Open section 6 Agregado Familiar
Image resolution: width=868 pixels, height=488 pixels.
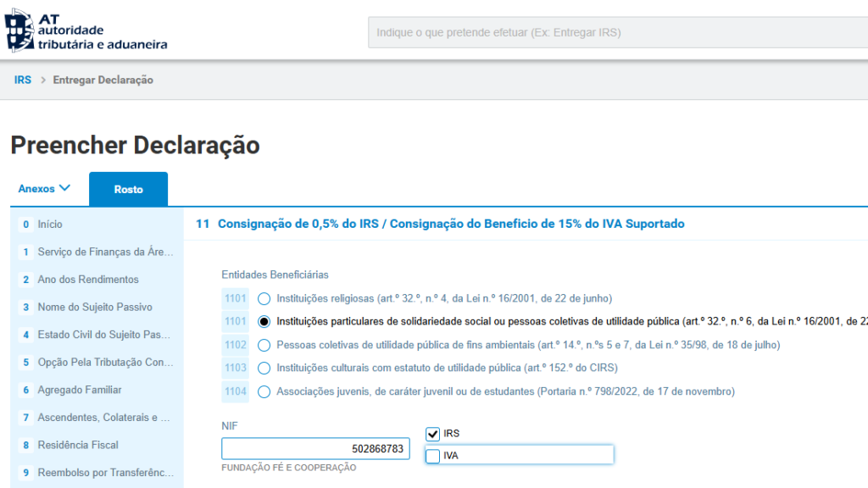click(x=80, y=390)
